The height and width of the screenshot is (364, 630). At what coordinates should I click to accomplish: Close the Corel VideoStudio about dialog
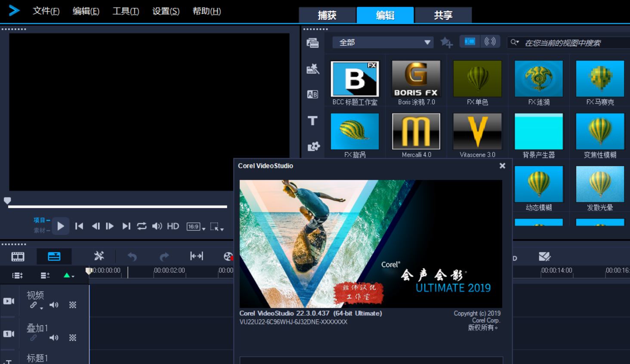click(x=502, y=166)
